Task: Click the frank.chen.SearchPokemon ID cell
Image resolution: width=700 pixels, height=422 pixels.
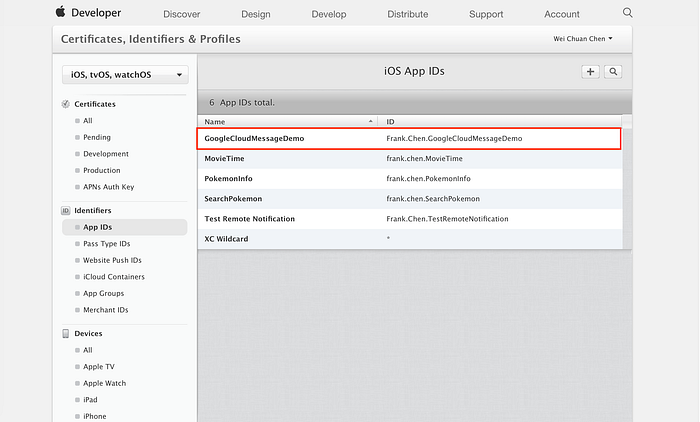Action: (x=433, y=199)
